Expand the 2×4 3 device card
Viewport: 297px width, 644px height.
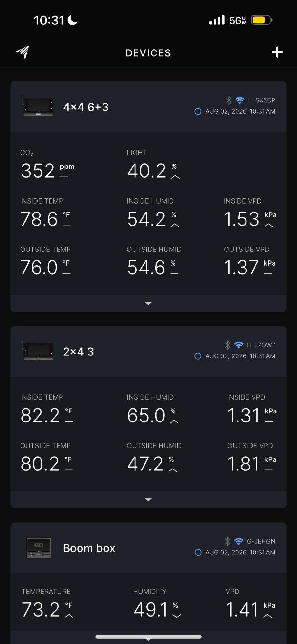(x=148, y=500)
